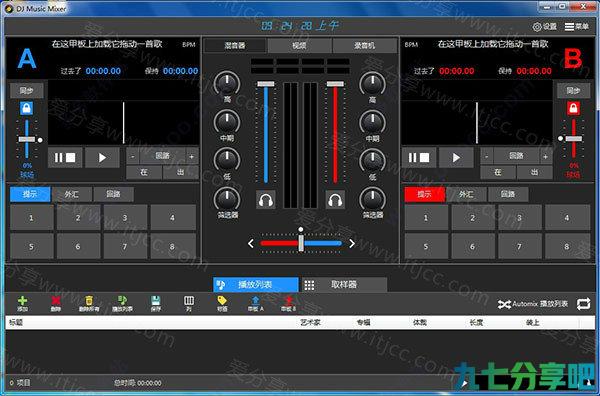
Task: Open the Sampler (取样器) tab
Action: tap(344, 285)
